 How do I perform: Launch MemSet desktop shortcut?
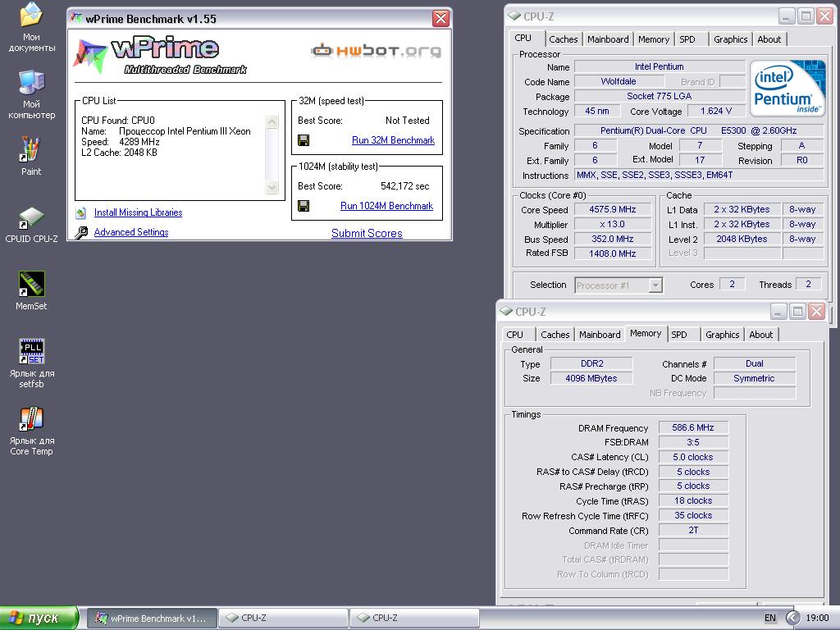click(x=32, y=291)
